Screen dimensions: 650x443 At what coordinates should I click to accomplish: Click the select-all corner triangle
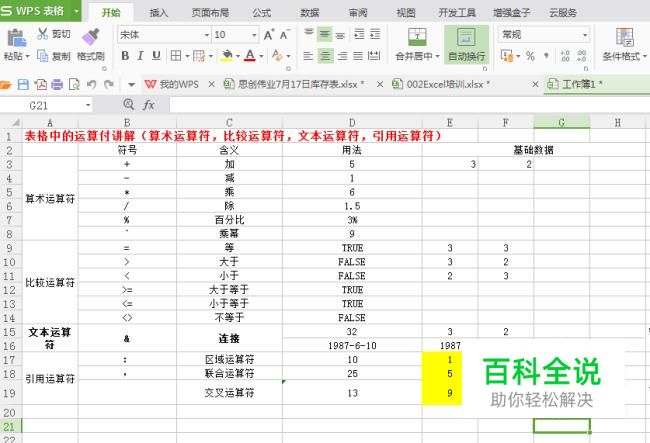(15, 123)
